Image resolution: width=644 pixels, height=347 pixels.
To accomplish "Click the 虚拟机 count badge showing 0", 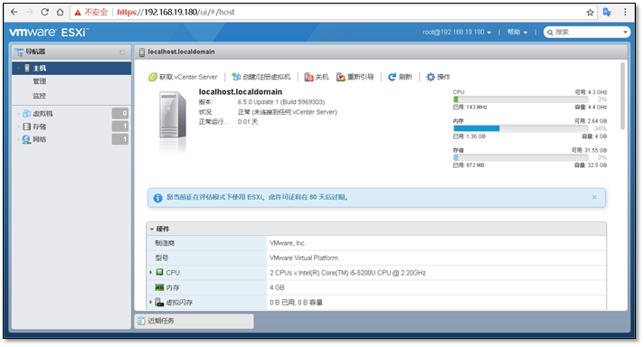I will coord(120,113).
